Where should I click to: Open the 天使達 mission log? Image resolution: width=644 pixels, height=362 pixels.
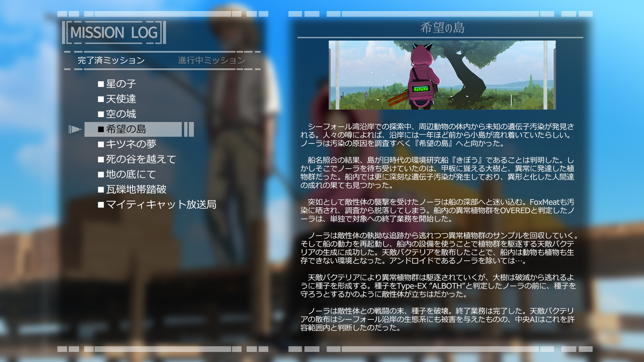121,99
